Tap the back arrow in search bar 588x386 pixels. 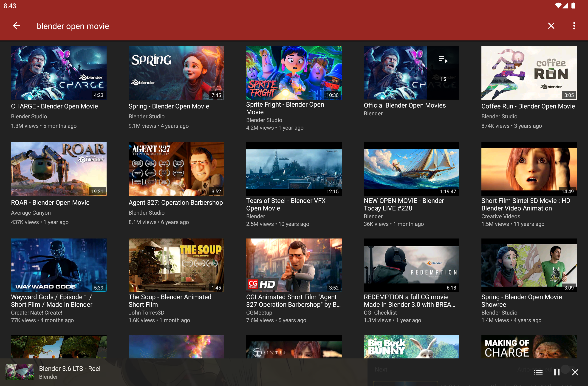point(17,26)
